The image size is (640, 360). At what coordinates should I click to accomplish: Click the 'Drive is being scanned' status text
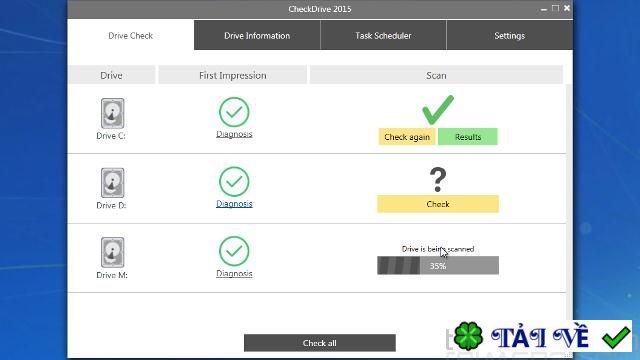coord(438,249)
